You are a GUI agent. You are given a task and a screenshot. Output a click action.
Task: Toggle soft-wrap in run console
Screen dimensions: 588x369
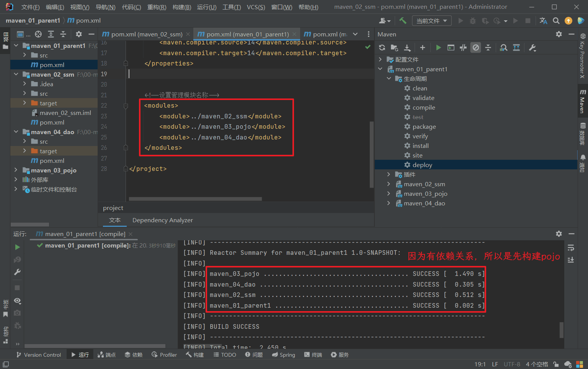click(571, 248)
